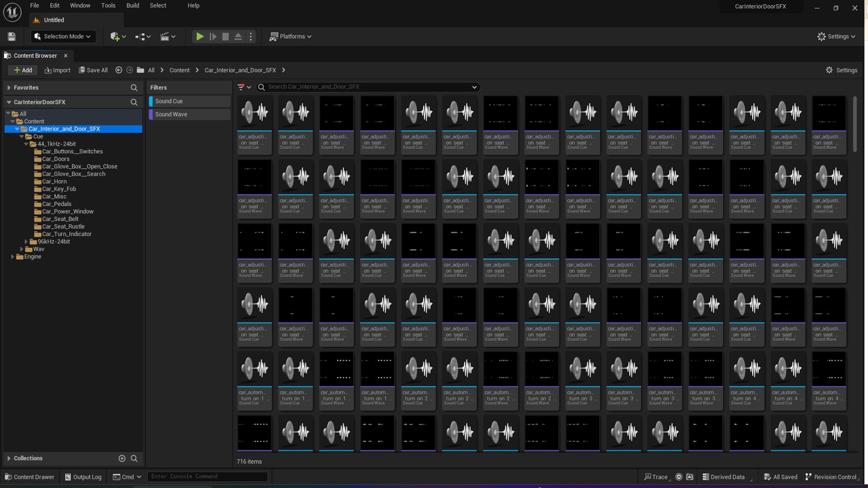Open the File menu
868x488 pixels.
coord(35,5)
